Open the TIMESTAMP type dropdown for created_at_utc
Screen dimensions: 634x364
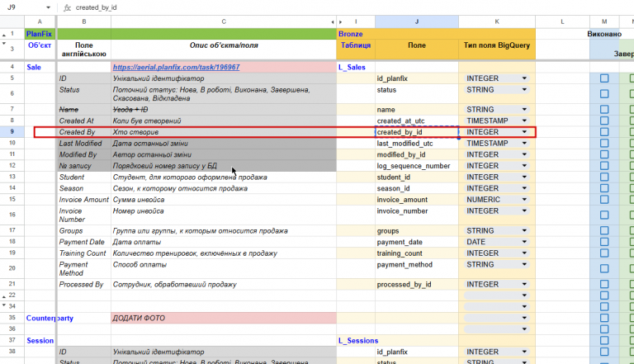524,121
